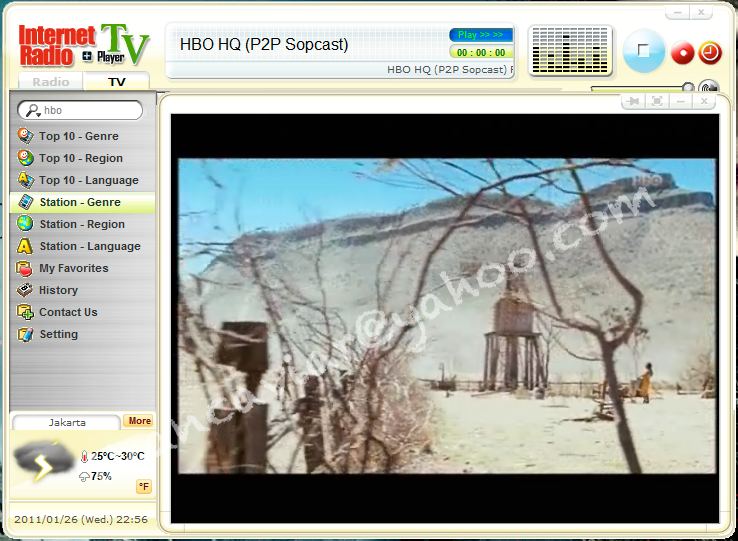The image size is (738, 541).
Task: Switch to the TV tab
Action: 117,81
